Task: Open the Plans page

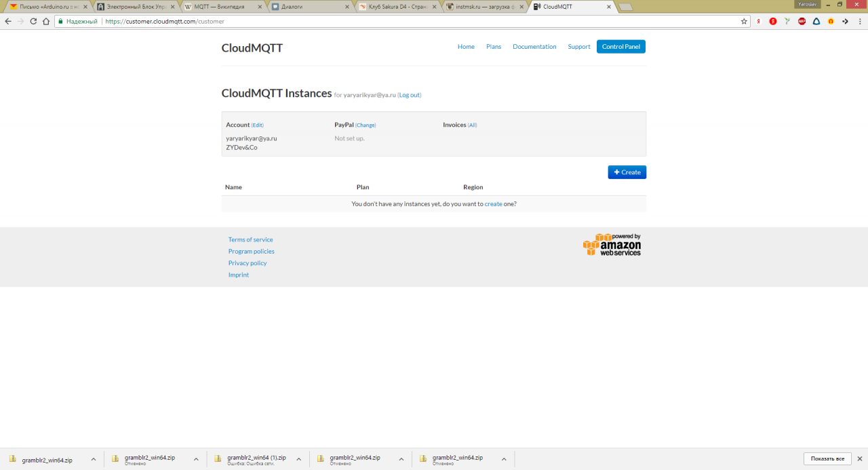Action: coord(494,47)
